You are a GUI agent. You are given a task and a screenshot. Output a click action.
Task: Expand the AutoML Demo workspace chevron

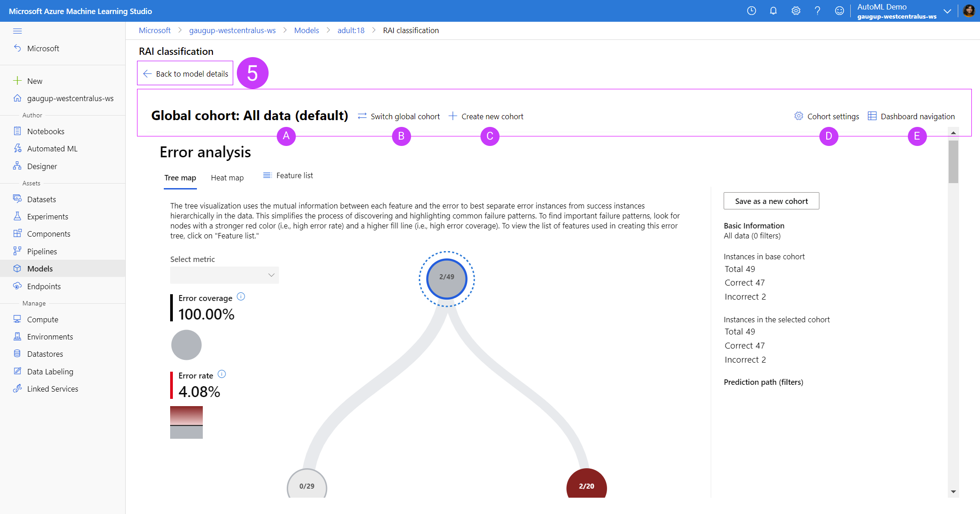point(947,11)
